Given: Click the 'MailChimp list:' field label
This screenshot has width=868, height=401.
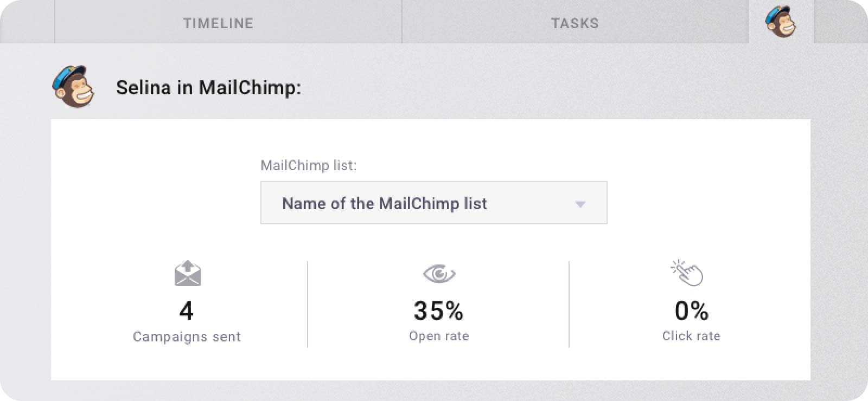Looking at the screenshot, I should [309, 165].
